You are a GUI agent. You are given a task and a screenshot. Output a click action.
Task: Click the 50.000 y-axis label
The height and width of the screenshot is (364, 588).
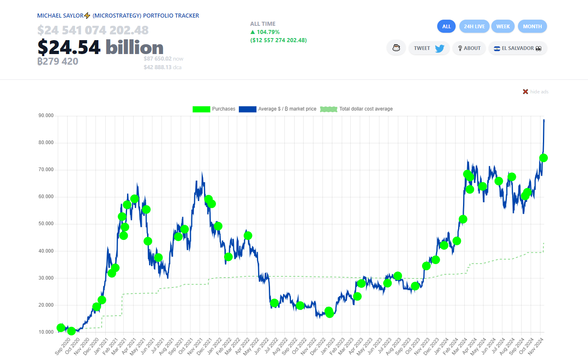point(46,224)
